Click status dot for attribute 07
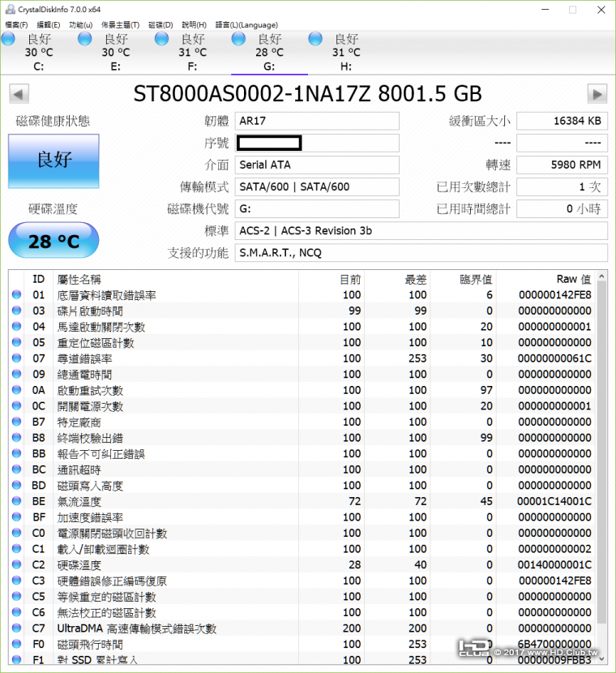The height and width of the screenshot is (673, 616). pos(17,358)
